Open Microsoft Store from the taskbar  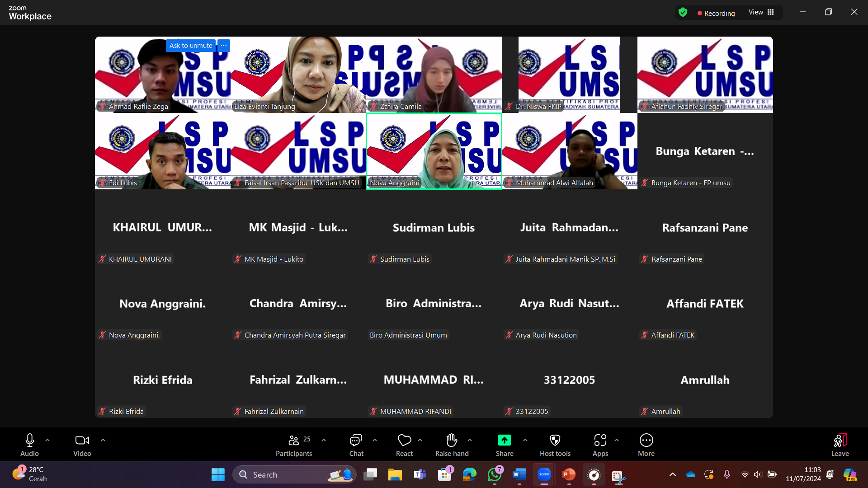(x=445, y=474)
